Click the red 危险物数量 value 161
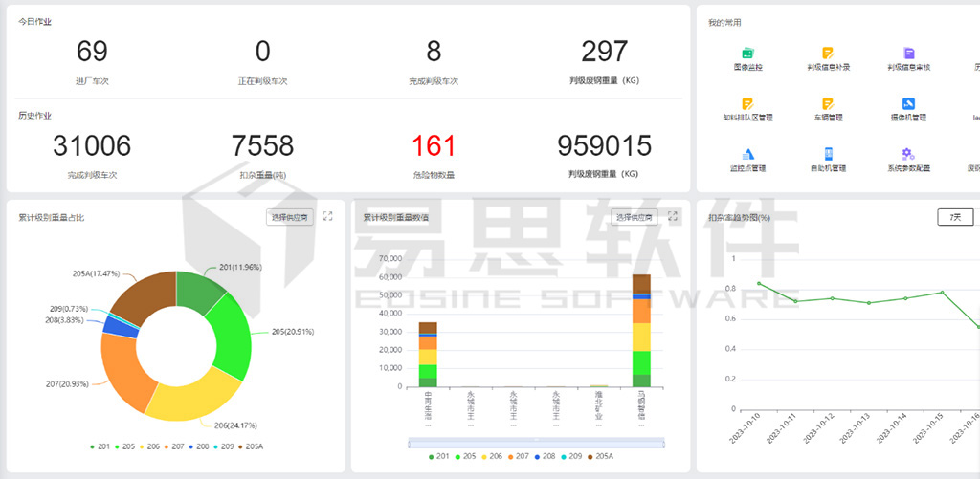The image size is (980, 479). (x=434, y=146)
